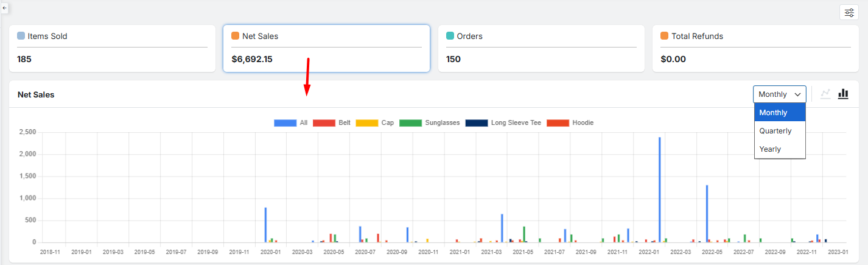Select the highlighted Monthly option in list
Screen dimensions: 868x265
pyautogui.click(x=773, y=113)
